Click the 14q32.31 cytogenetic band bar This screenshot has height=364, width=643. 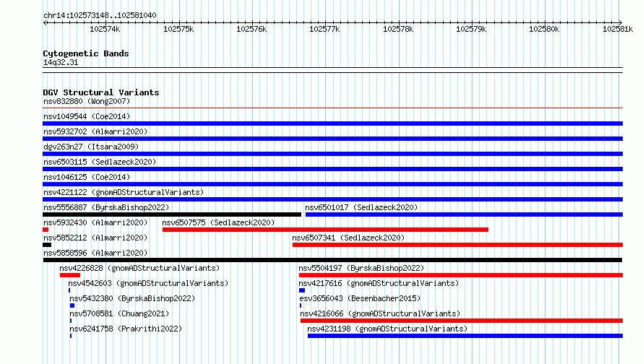[x=332, y=70]
